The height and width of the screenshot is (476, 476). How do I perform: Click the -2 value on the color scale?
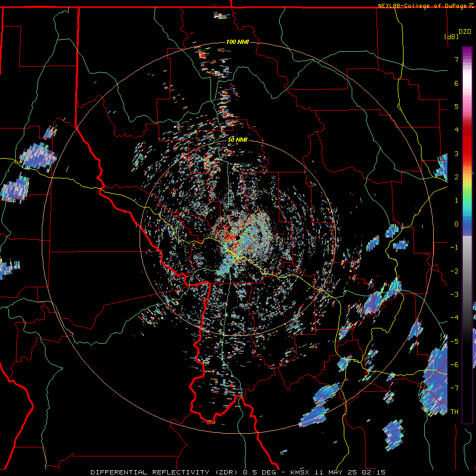click(454, 271)
